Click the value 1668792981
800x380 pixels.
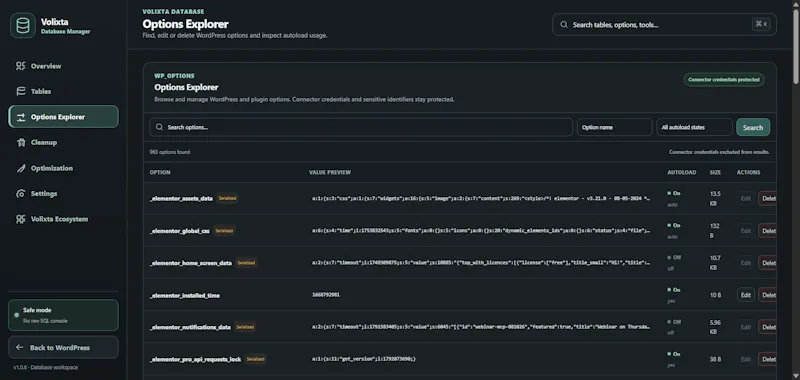coord(326,295)
